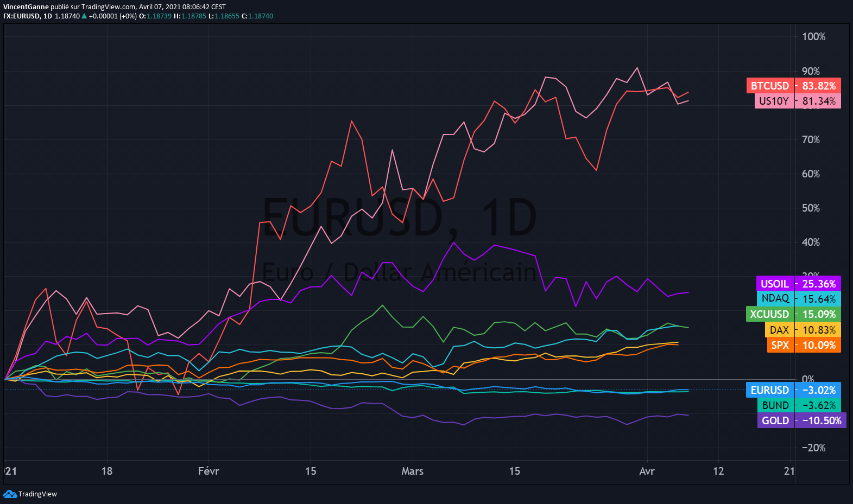The image size is (853, 504).
Task: Select the DAX yellow label
Action: (779, 330)
